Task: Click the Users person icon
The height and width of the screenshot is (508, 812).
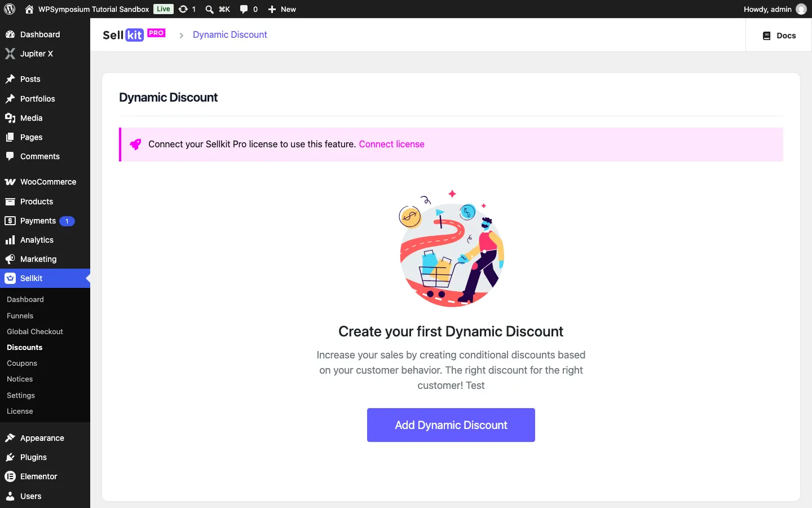Action: coord(10,496)
